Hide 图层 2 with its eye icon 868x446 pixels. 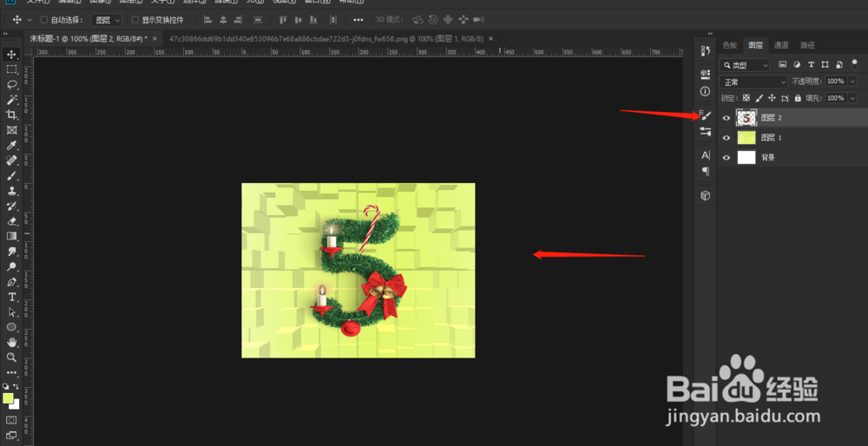click(727, 118)
